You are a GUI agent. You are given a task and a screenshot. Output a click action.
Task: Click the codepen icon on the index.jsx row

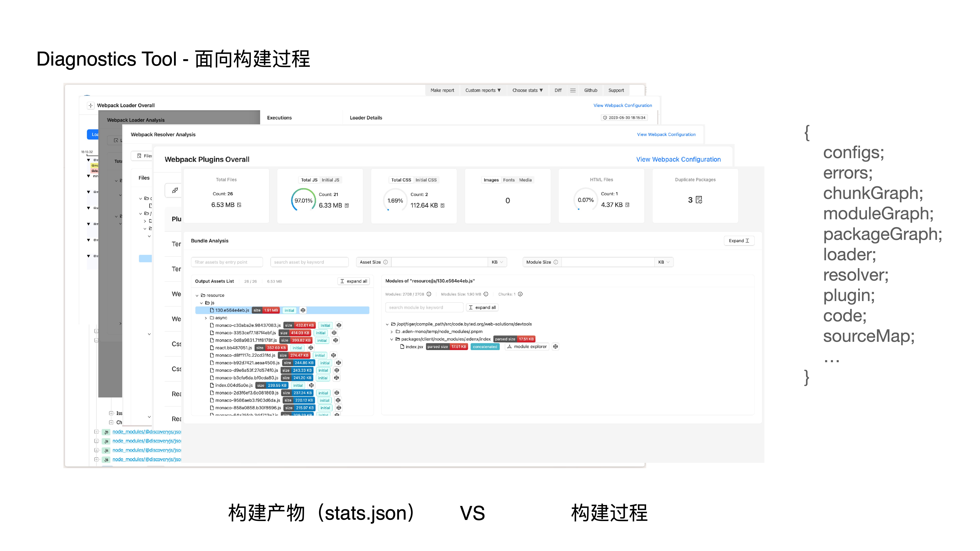coord(556,346)
